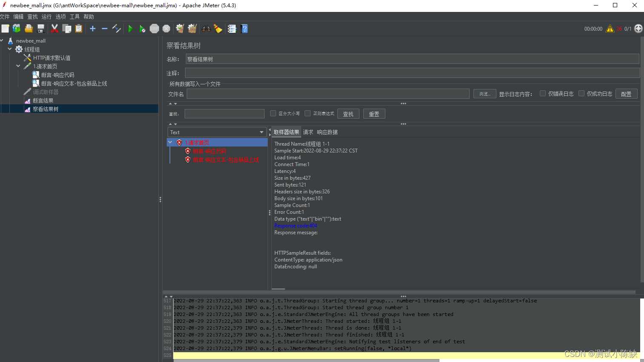The height and width of the screenshot is (362, 644).
Task: Collapse all nodes with minus icon
Action: 104,29
